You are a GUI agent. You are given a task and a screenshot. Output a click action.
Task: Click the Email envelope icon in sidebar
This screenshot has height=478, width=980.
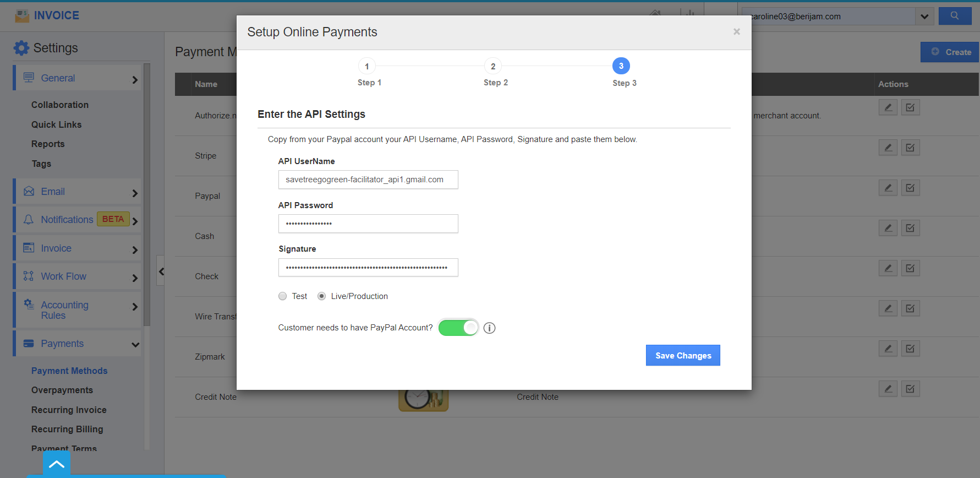pos(29,192)
